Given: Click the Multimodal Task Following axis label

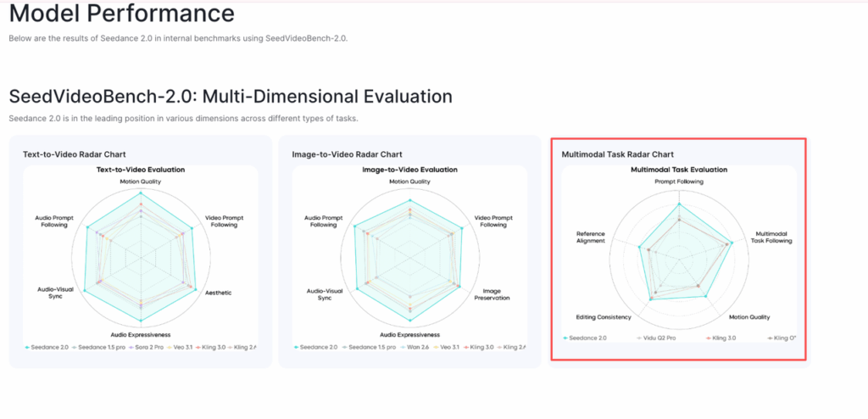Looking at the screenshot, I should tap(771, 237).
